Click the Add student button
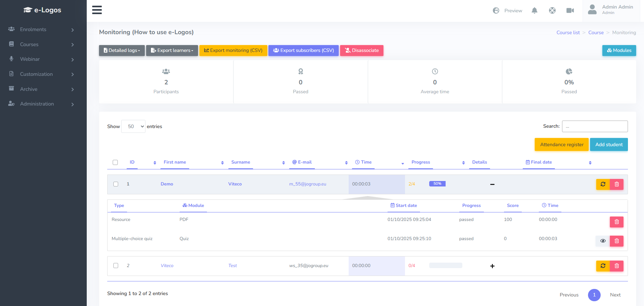 (608, 144)
